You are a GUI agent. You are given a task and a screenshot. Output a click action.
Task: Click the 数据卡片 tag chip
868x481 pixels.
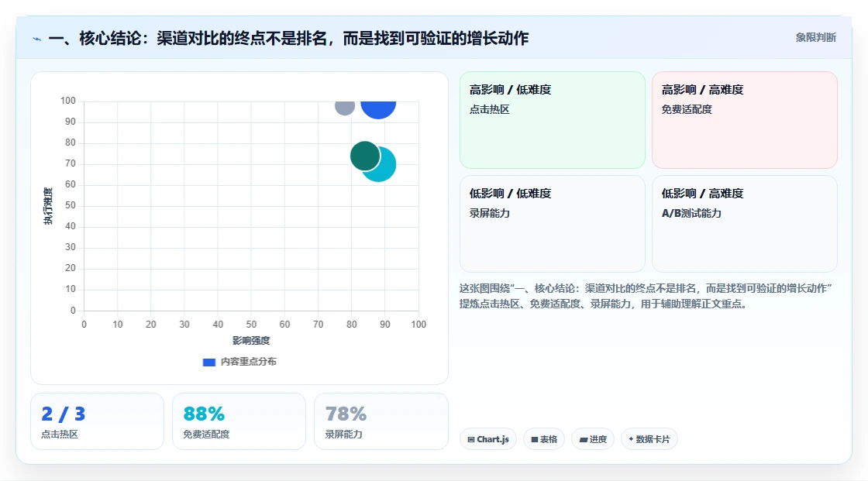click(649, 439)
